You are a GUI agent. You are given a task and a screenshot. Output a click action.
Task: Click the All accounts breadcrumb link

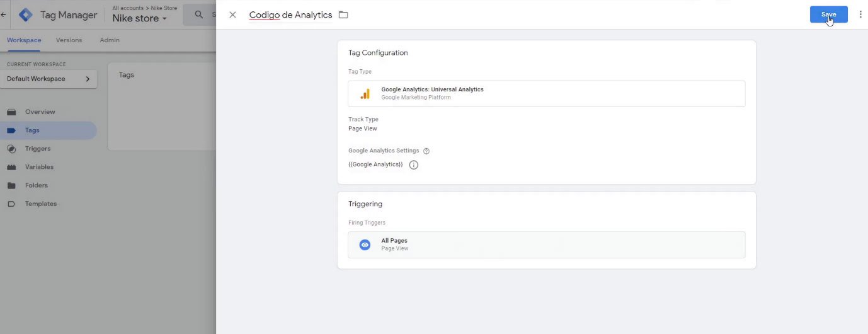[x=128, y=8]
